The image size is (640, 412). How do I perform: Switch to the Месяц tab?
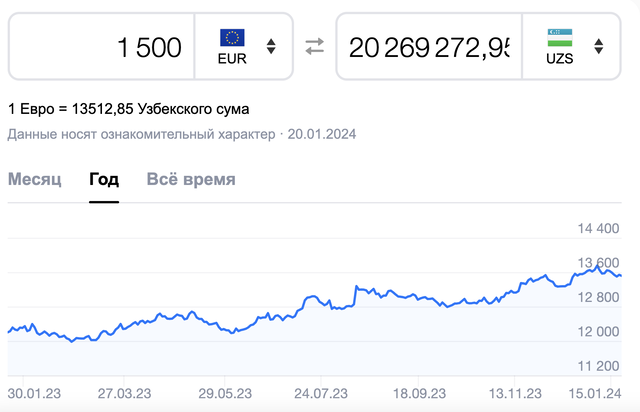(x=35, y=179)
